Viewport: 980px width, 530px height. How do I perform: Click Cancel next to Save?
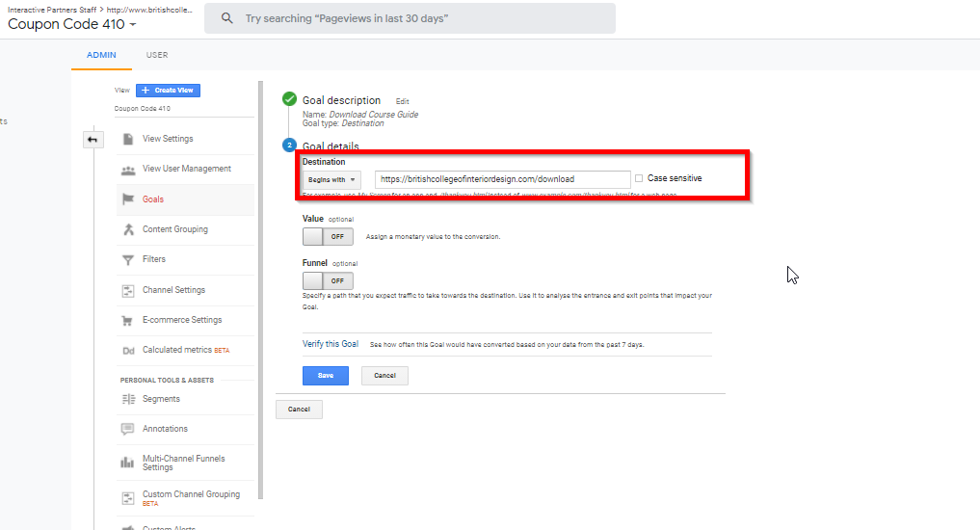point(385,376)
